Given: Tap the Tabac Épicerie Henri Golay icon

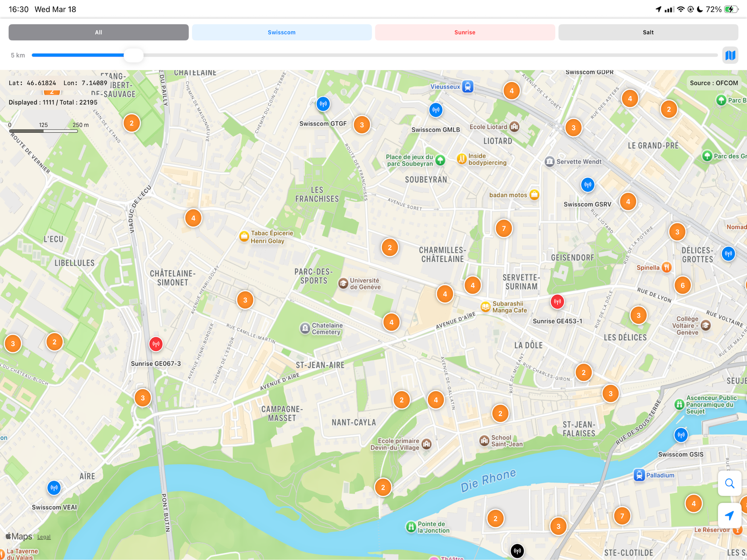Looking at the screenshot, I should (x=244, y=237).
